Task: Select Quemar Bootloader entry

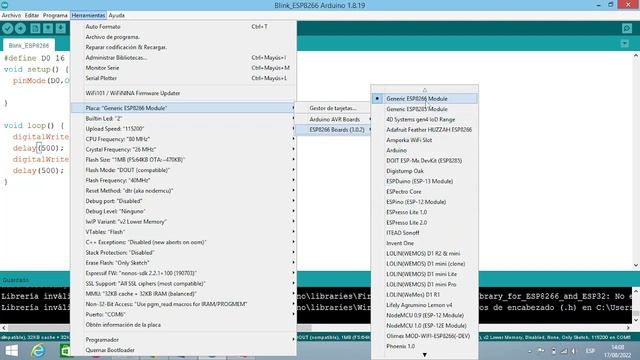Action: click(183, 350)
